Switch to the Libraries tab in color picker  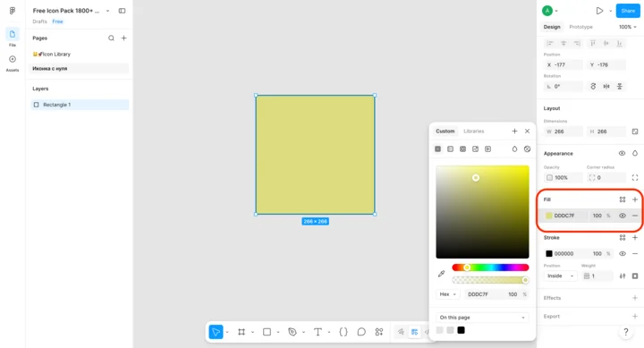click(x=473, y=132)
